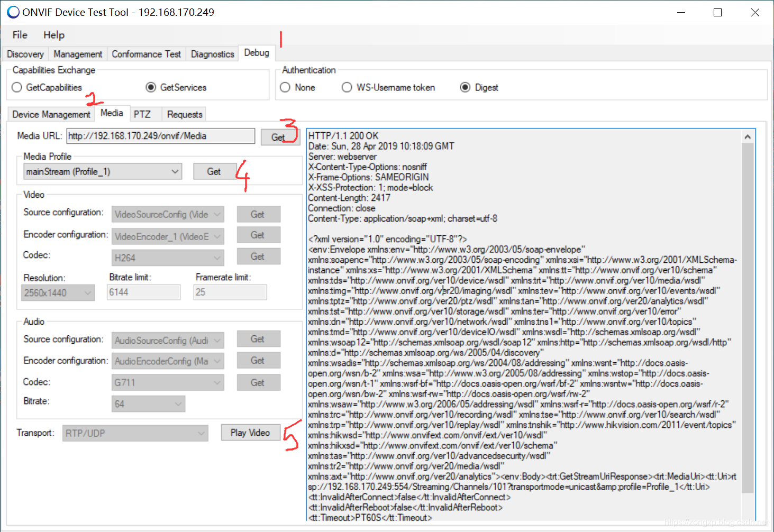Expand the Media Profile mainStream dropdown
Screen dimensions: 774x532
click(103, 171)
